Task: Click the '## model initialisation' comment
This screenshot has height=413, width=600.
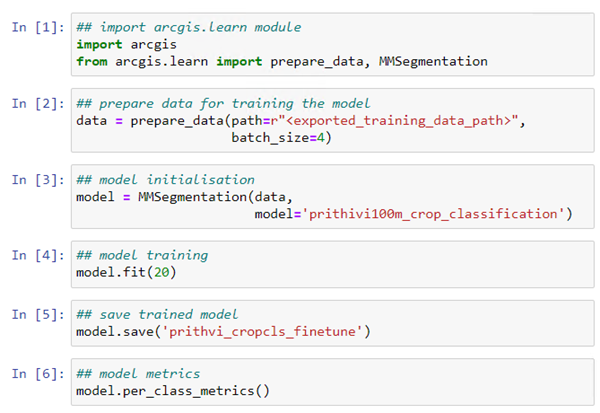Action: point(158,179)
